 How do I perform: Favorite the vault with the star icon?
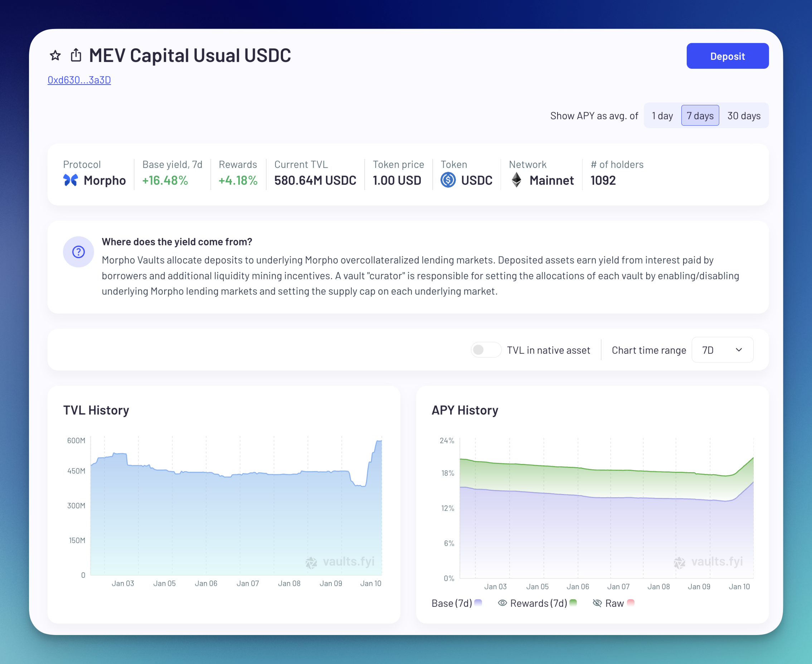pos(55,55)
